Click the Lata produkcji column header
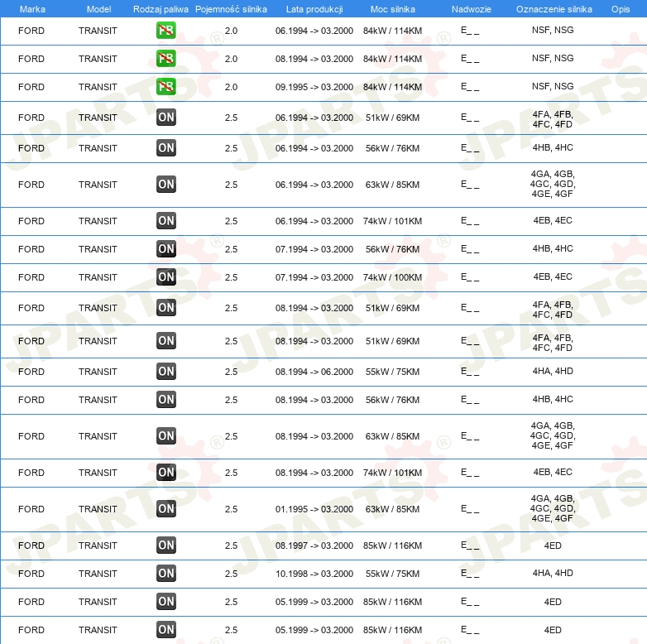Viewport: 647px width, 644px height. coord(314,9)
